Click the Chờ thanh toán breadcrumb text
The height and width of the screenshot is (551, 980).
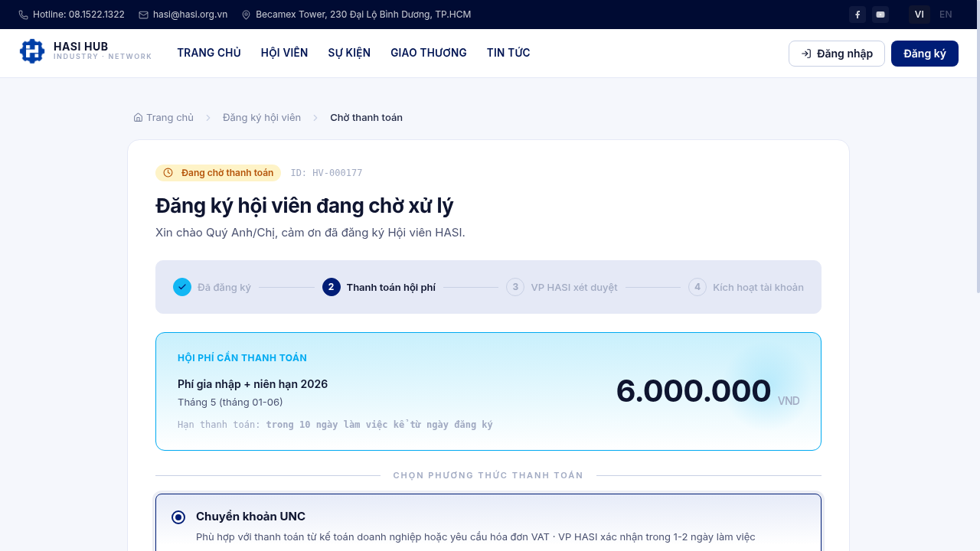pyautogui.click(x=366, y=117)
